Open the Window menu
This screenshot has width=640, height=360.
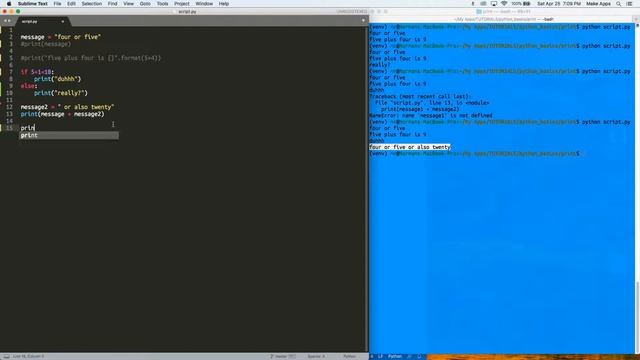click(x=204, y=4)
